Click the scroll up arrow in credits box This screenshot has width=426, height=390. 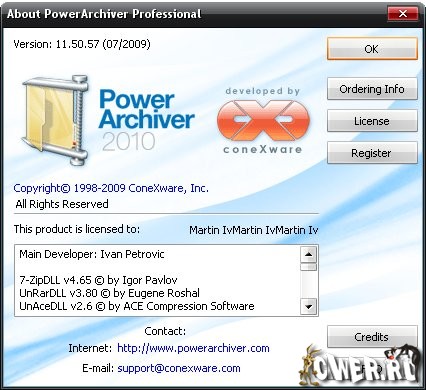[308, 255]
